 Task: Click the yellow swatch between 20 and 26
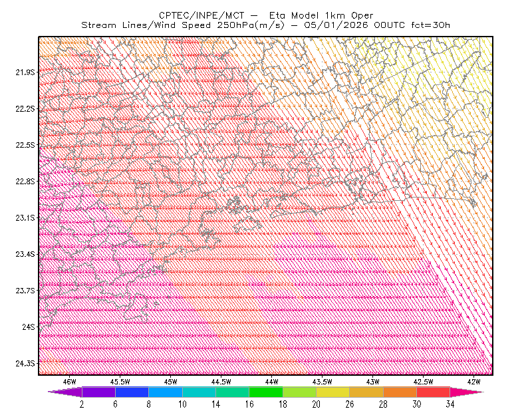(333, 392)
